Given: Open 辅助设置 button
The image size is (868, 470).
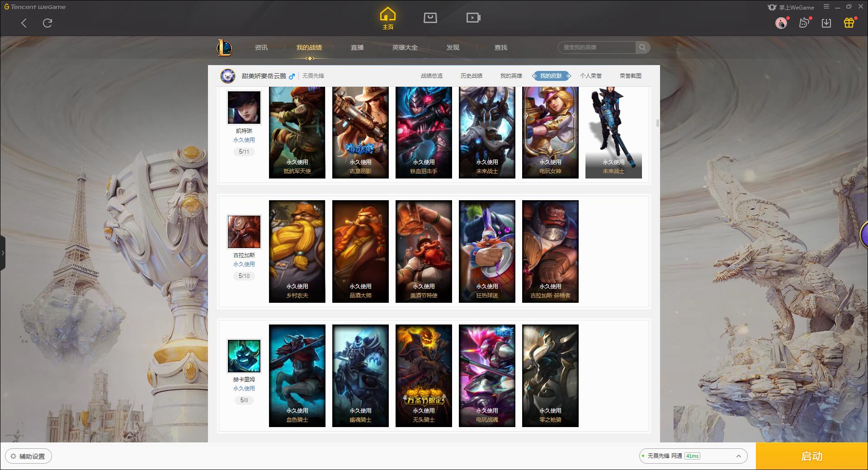Looking at the screenshot, I should point(28,456).
